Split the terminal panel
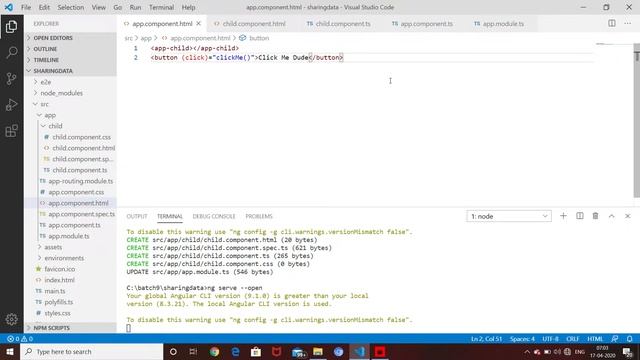The height and width of the screenshot is (360, 640). click(580, 216)
